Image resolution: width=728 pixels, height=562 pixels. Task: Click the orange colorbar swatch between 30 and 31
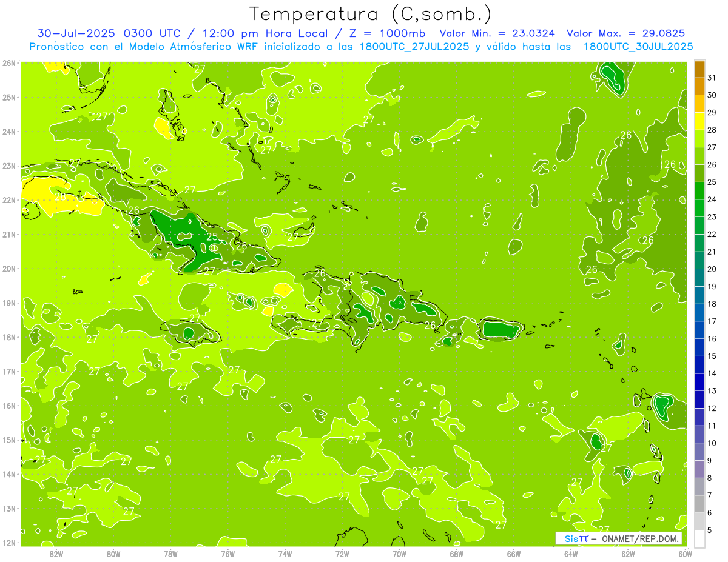[699, 86]
